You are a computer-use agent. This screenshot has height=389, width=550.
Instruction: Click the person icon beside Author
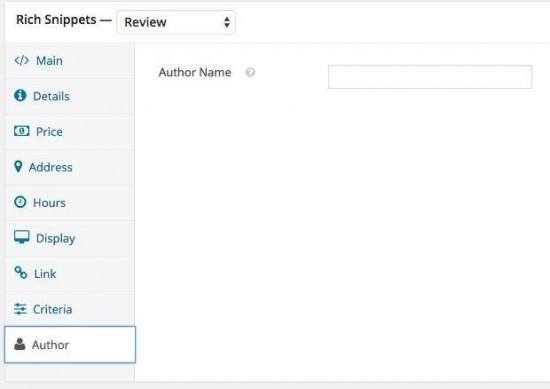tap(20, 344)
